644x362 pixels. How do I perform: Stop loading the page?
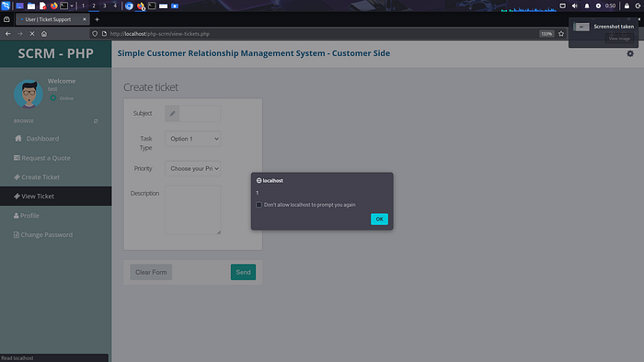32,34
